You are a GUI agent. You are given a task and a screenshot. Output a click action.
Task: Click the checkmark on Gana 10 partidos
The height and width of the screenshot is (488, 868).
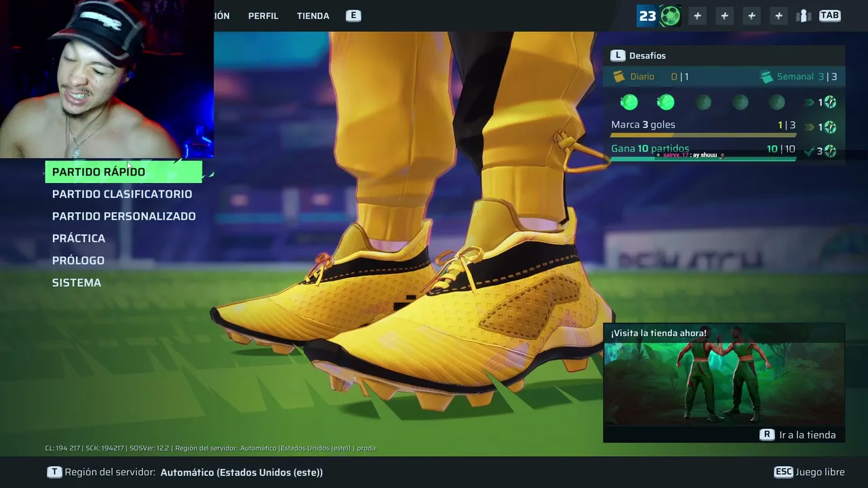[x=808, y=151]
